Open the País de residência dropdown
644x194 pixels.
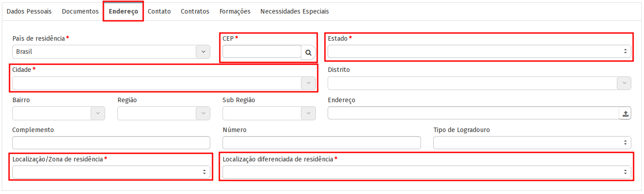tap(203, 52)
